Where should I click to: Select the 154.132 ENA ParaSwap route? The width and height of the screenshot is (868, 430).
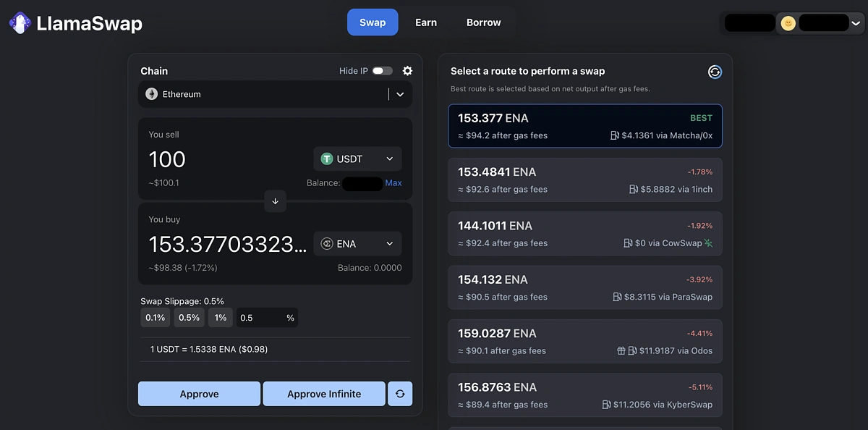(585, 287)
